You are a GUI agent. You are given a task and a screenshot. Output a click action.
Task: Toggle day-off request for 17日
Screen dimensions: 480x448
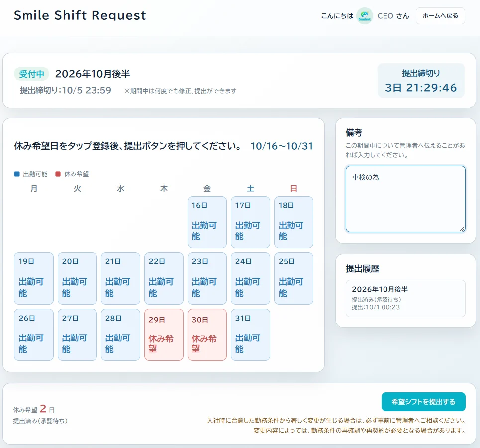[x=250, y=222]
